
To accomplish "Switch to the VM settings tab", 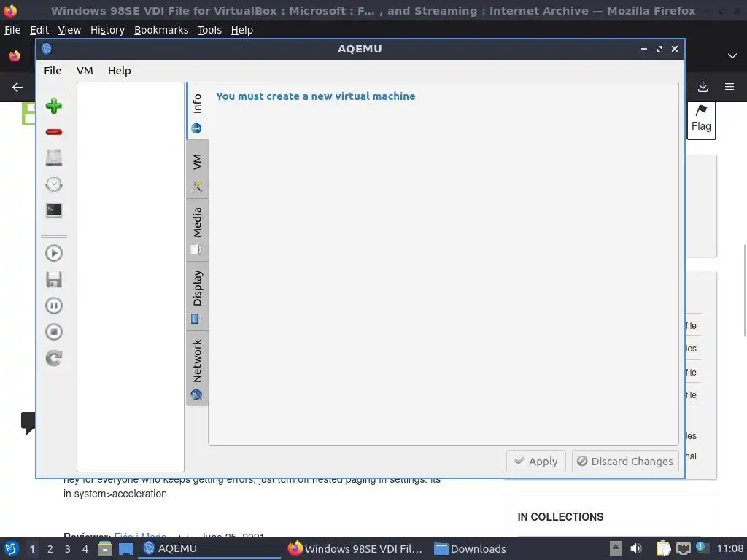I will pyautogui.click(x=197, y=169).
